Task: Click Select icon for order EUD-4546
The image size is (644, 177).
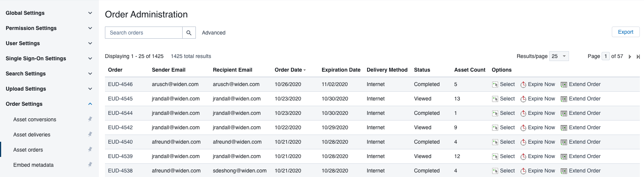Action: click(x=495, y=85)
